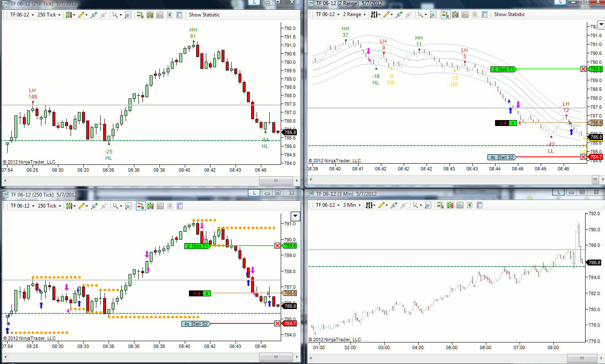The height and width of the screenshot is (364, 605).
Task: Click the scroll-left arrow under upper 250 Tick chart
Action: point(5,181)
